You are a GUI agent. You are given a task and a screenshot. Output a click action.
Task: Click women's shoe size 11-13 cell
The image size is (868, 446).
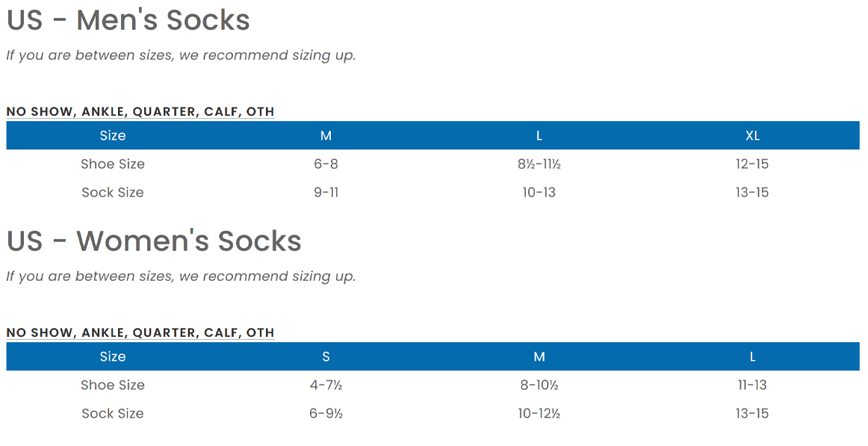[x=752, y=385]
